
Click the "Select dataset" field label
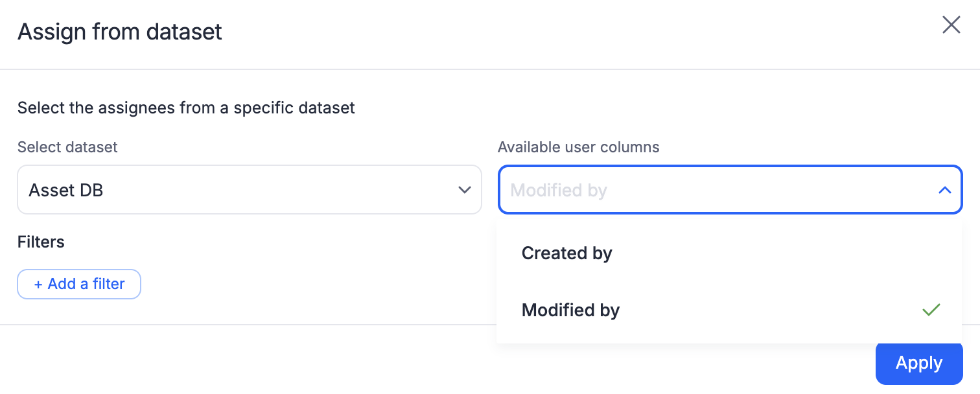tap(67, 147)
